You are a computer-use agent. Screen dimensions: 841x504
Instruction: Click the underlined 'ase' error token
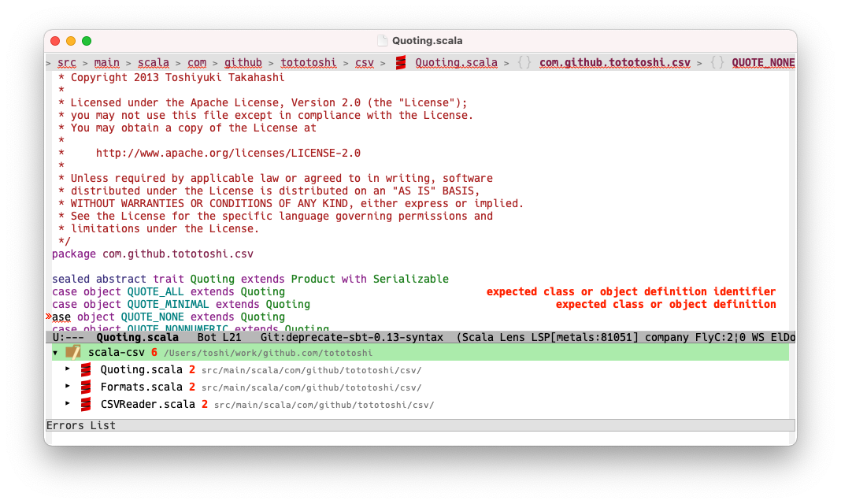click(61, 317)
